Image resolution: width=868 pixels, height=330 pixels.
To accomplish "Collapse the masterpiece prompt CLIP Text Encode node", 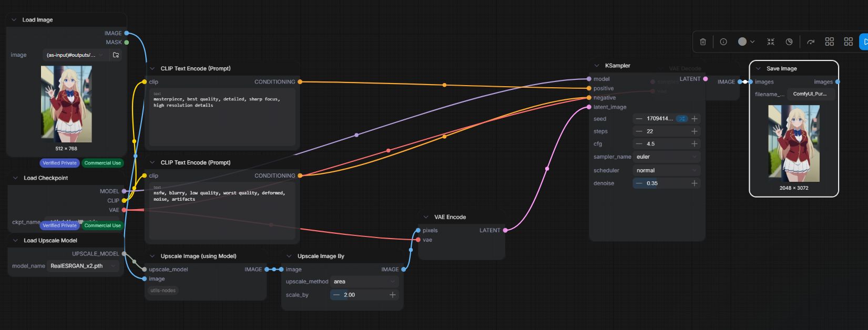I will coord(152,68).
